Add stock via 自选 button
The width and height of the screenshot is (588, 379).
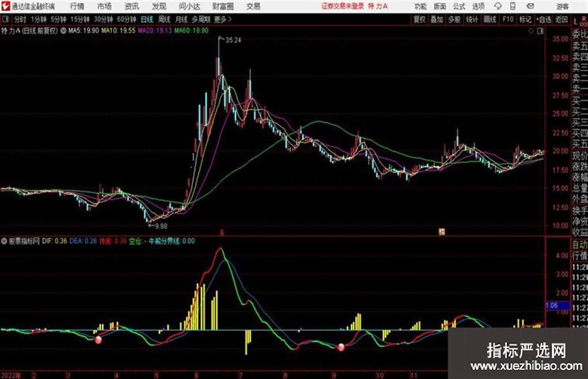pyautogui.click(x=544, y=19)
